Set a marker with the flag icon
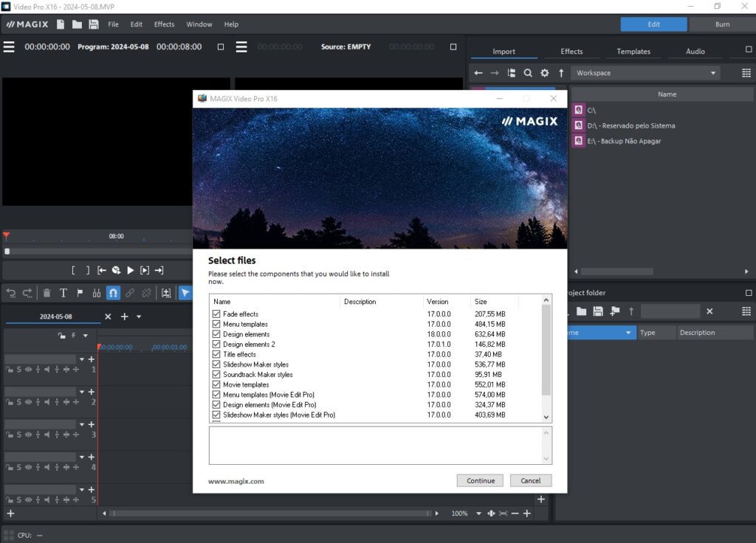Image resolution: width=756 pixels, height=543 pixels. click(x=78, y=293)
